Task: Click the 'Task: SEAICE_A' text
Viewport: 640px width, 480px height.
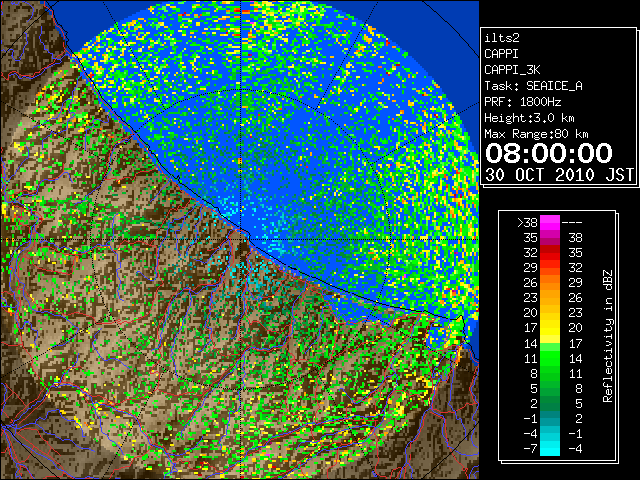Action: click(x=533, y=86)
